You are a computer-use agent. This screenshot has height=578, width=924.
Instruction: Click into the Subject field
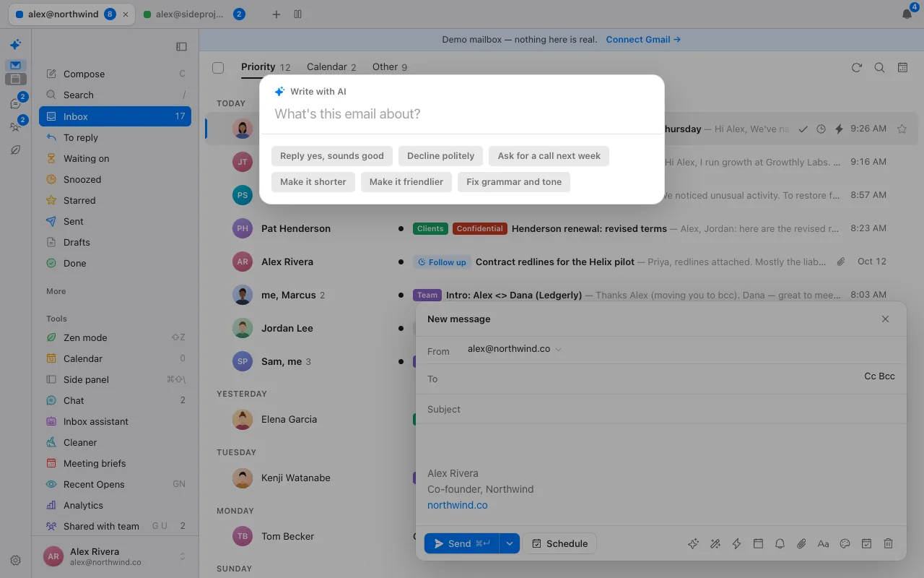pyautogui.click(x=661, y=409)
